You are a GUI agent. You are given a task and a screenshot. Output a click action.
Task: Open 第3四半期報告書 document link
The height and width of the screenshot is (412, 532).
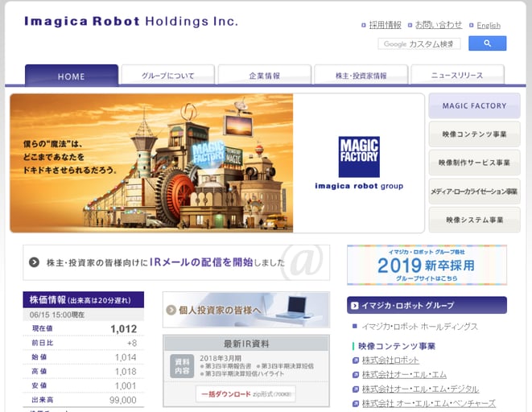pos(228,366)
